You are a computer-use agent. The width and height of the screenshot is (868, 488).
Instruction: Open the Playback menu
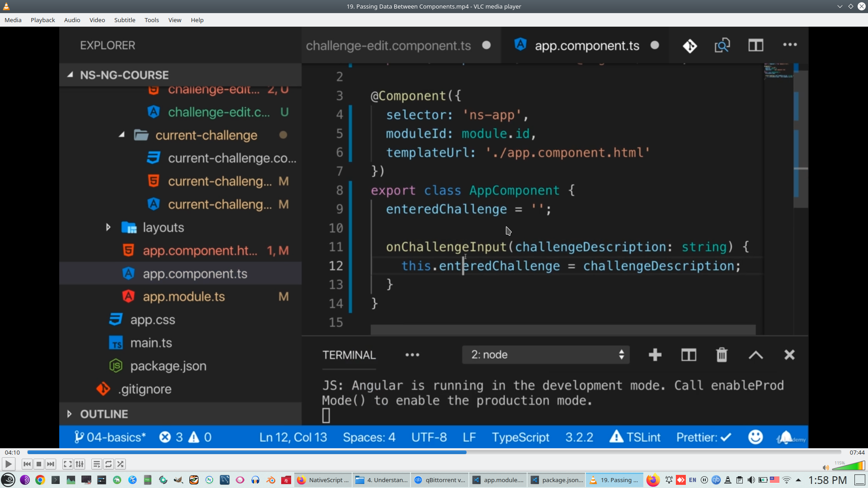pos(42,20)
